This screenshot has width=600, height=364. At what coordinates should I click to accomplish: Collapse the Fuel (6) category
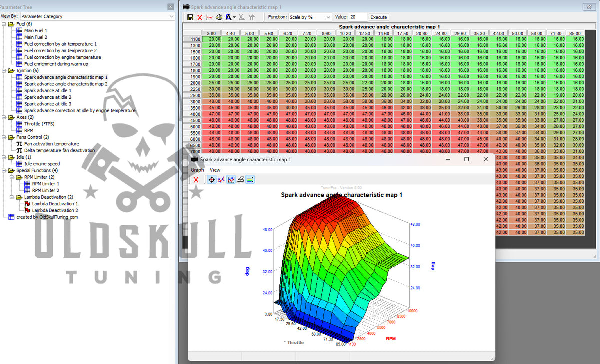tap(4, 24)
